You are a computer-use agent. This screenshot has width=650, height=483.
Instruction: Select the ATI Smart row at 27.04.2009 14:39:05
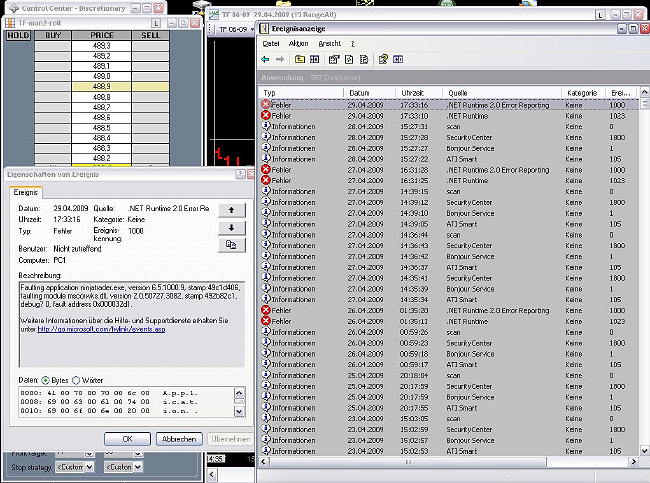click(449, 224)
